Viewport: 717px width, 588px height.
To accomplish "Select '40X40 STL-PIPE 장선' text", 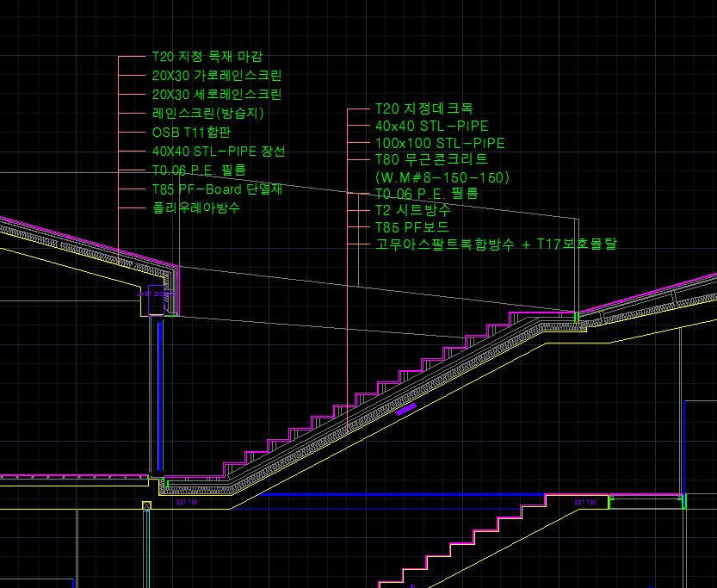I will [x=218, y=152].
